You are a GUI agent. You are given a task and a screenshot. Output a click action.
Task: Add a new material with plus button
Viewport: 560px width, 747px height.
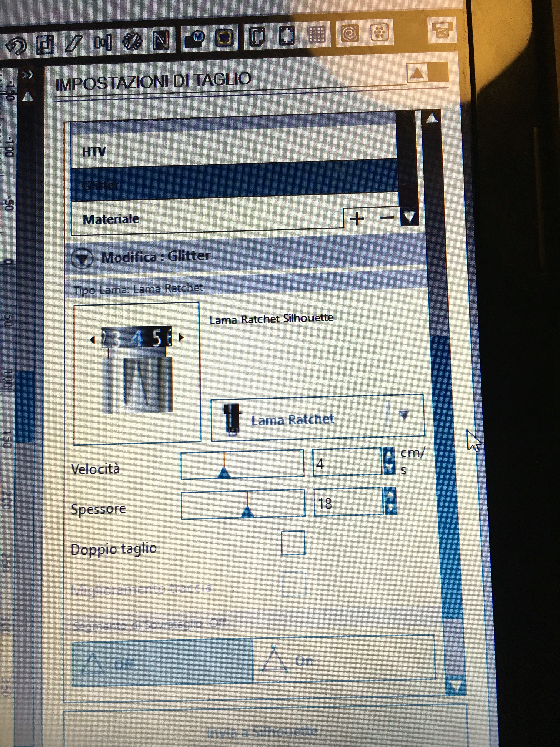[357, 218]
